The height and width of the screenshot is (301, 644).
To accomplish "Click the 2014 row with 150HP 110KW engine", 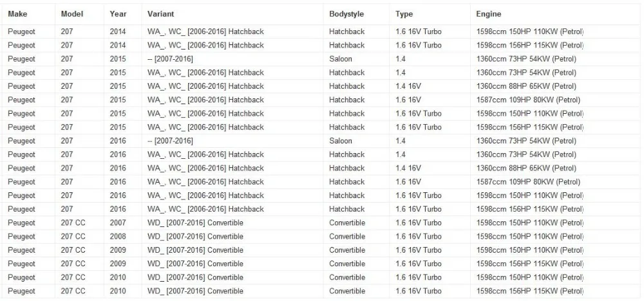I will [322, 32].
